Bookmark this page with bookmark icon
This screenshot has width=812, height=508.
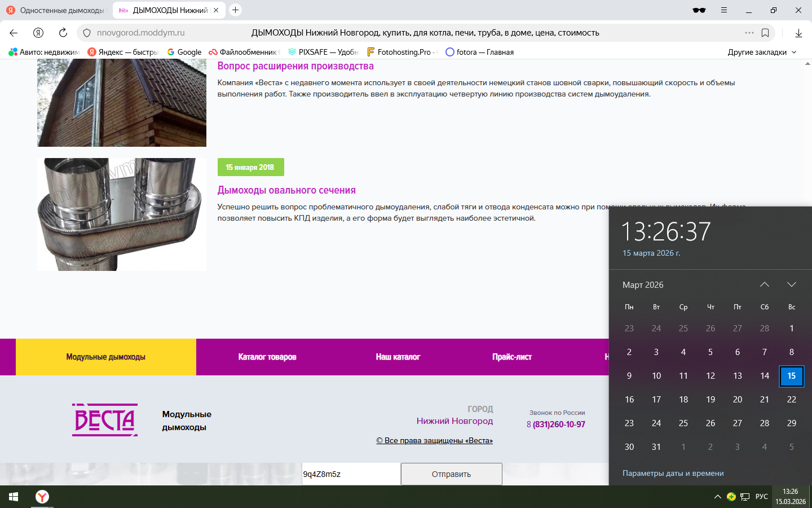[765, 33]
